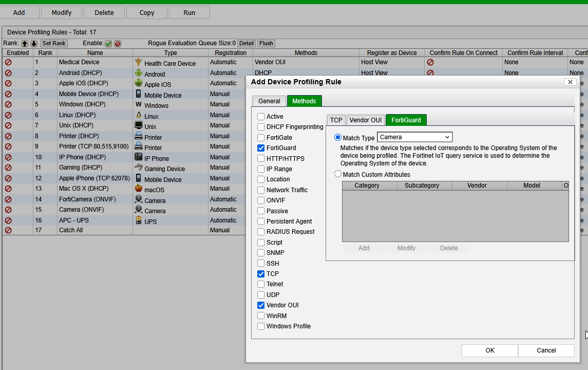Select the FortiGuard sub-tab
This screenshot has width=588, height=370.
click(x=406, y=120)
